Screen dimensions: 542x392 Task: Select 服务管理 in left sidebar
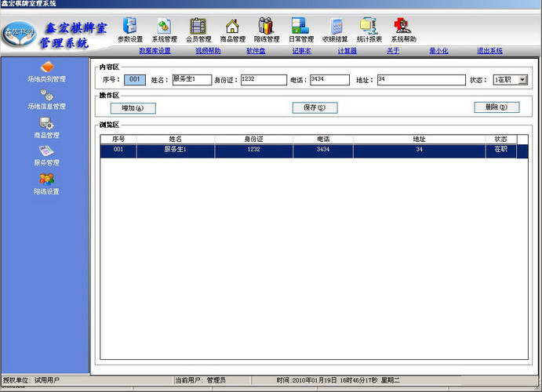[x=46, y=155]
